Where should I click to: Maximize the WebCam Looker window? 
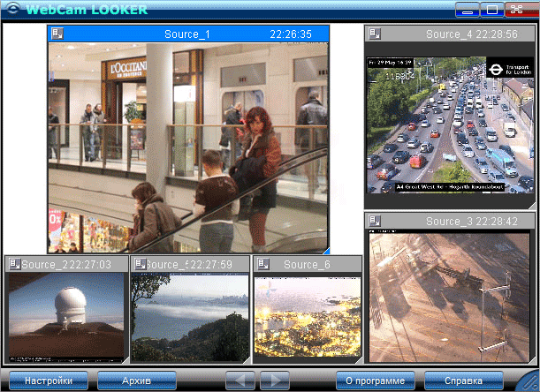[491, 10]
